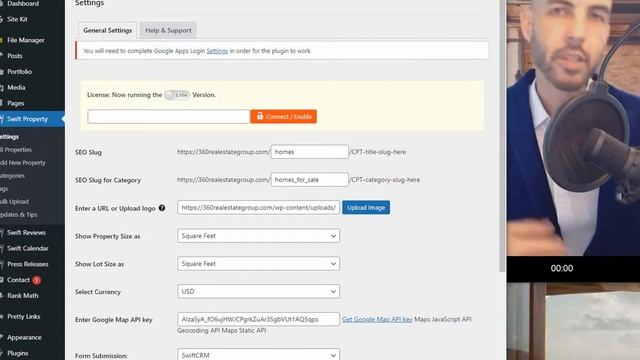Screen dimensions: 640x360
Task: Open Appearance menu
Action: [24, 338]
